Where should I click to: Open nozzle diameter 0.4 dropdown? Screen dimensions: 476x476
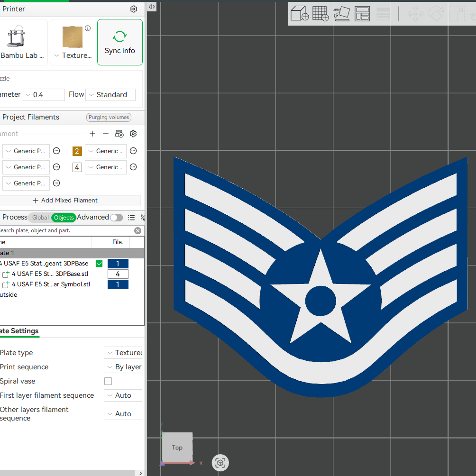click(x=44, y=95)
